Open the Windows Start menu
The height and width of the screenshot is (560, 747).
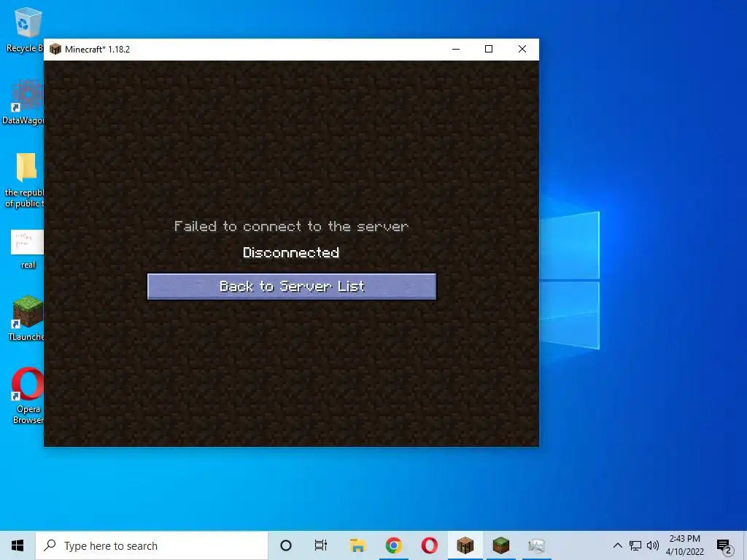(x=18, y=545)
